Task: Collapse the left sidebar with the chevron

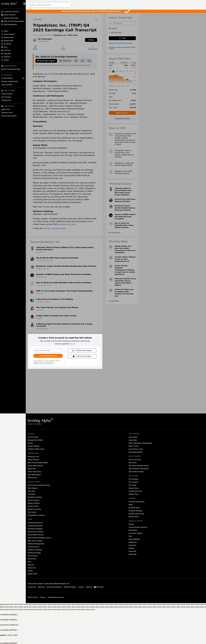Action: pos(24,4)
